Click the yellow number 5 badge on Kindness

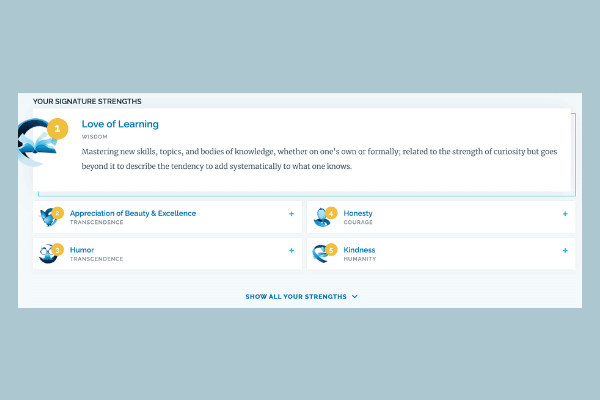(331, 250)
